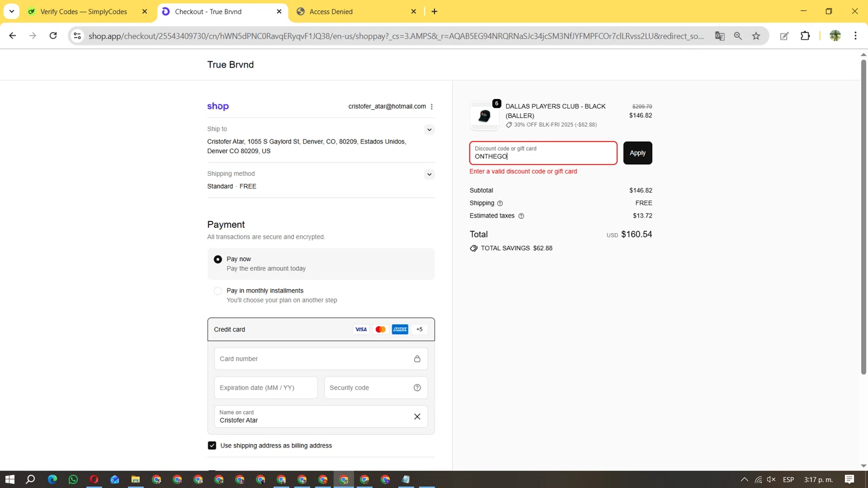
Task: Click the Windows Start button
Action: click(x=10, y=479)
